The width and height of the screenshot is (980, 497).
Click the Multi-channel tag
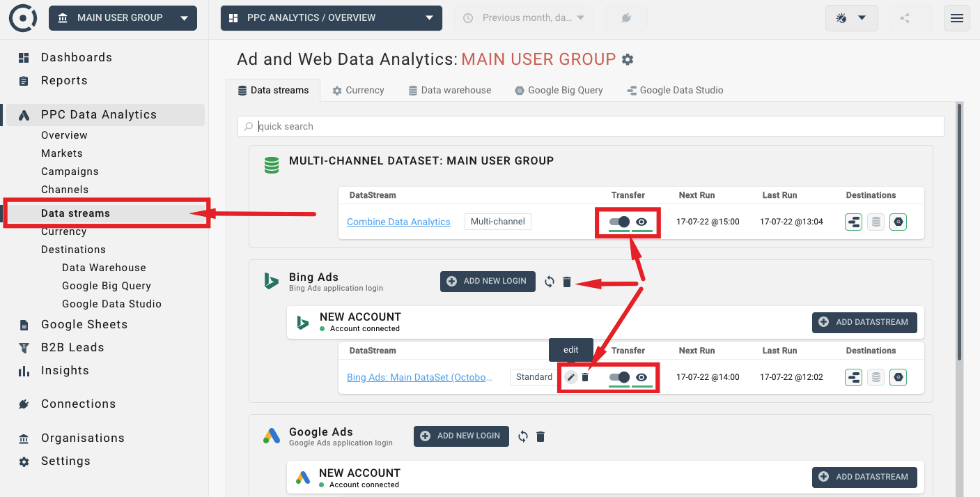pos(498,222)
